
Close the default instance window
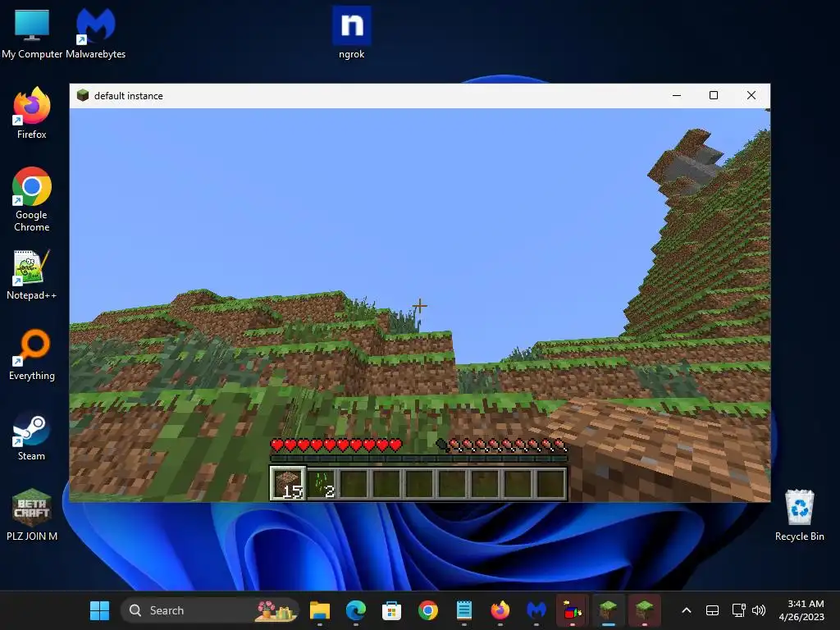[x=751, y=95]
